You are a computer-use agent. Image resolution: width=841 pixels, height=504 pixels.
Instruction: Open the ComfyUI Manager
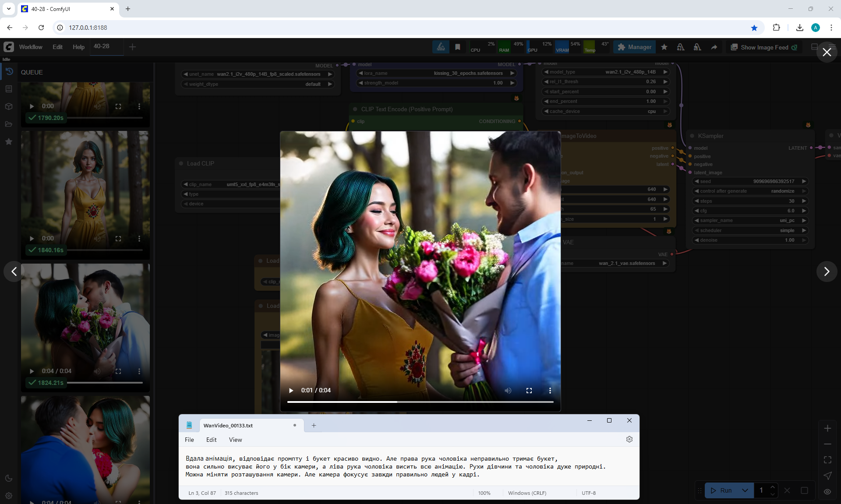(x=634, y=47)
